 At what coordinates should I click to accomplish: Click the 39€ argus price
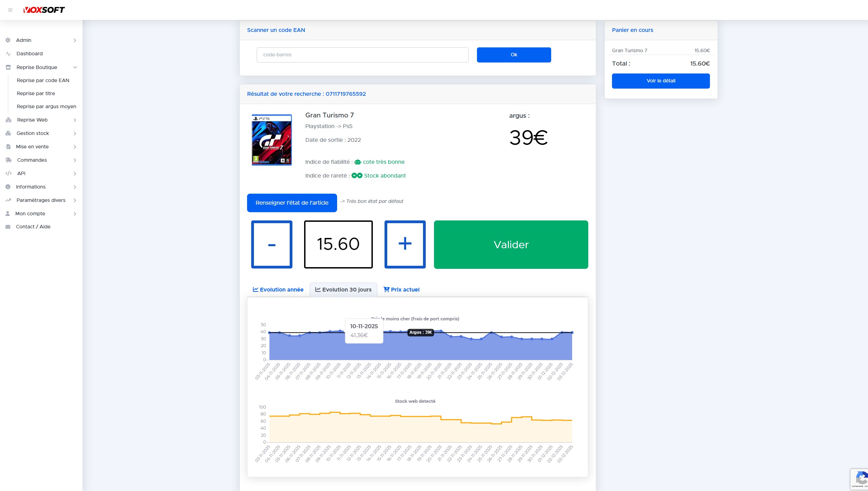click(x=528, y=138)
